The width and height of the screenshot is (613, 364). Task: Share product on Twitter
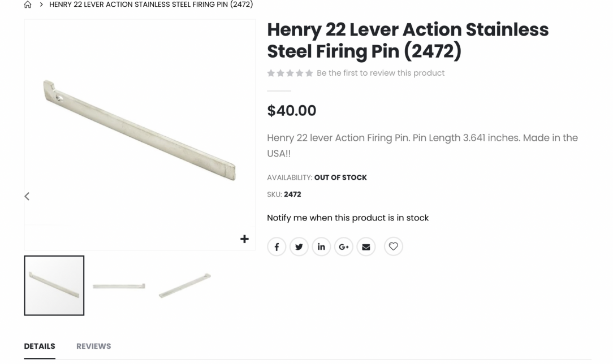click(x=299, y=246)
